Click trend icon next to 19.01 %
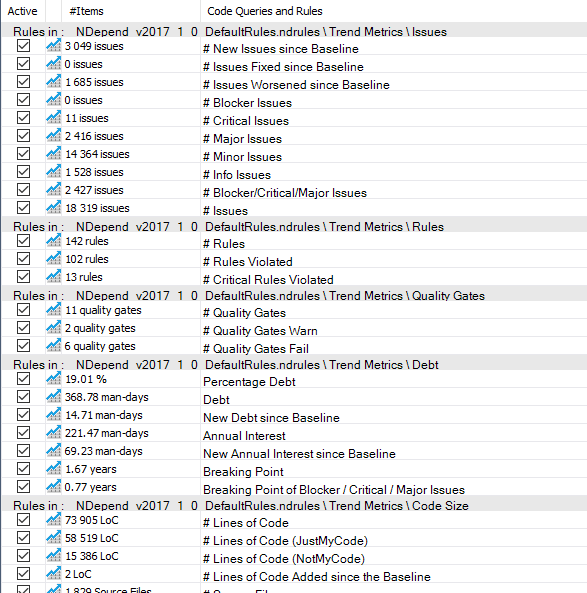The width and height of the screenshot is (587, 593). [53, 379]
